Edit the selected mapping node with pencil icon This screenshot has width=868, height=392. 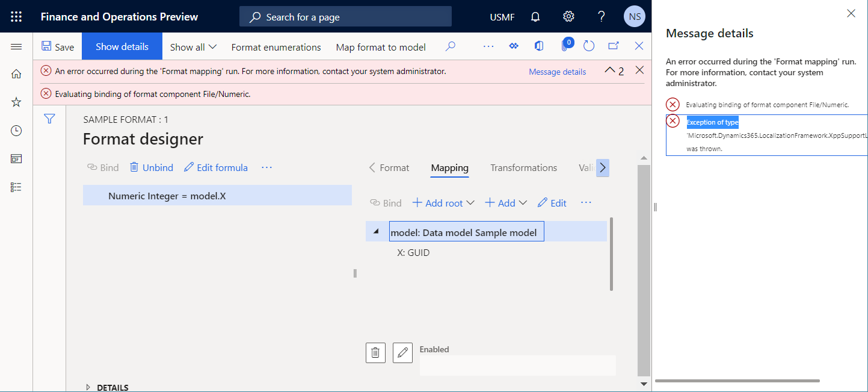click(402, 352)
